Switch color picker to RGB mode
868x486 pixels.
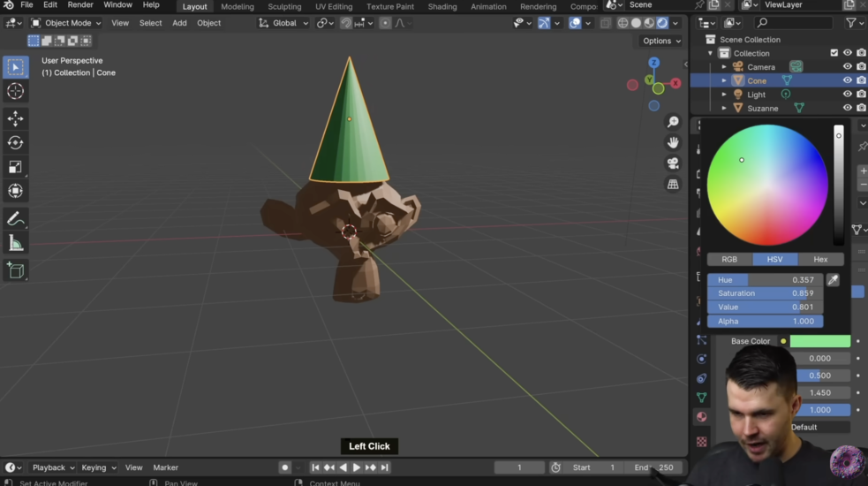pos(729,260)
